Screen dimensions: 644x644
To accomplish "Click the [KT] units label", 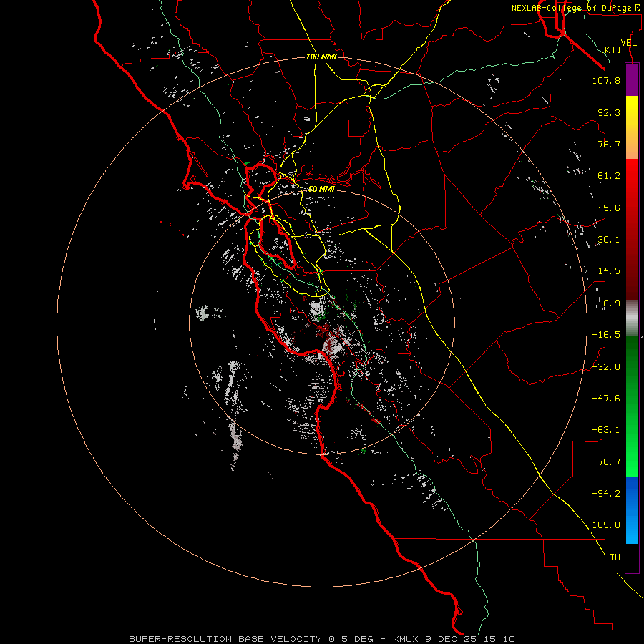I will click(611, 49).
